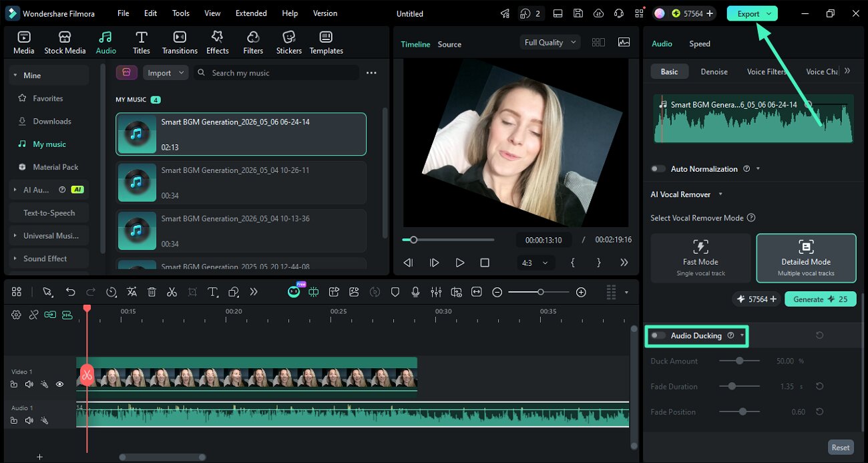Open the Import dropdown

(x=166, y=73)
